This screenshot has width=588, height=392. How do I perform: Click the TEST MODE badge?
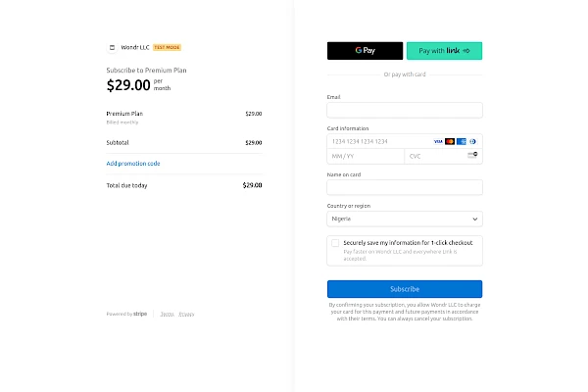click(168, 47)
